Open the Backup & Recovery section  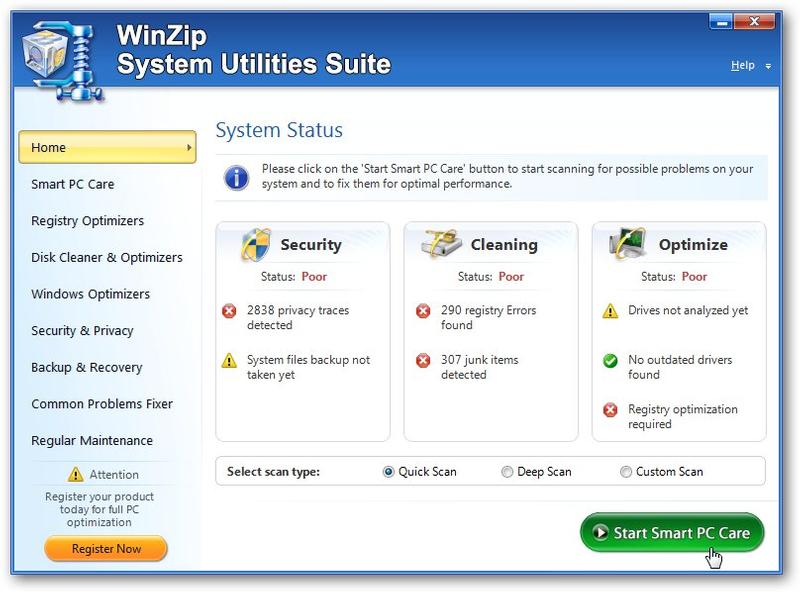click(x=87, y=367)
